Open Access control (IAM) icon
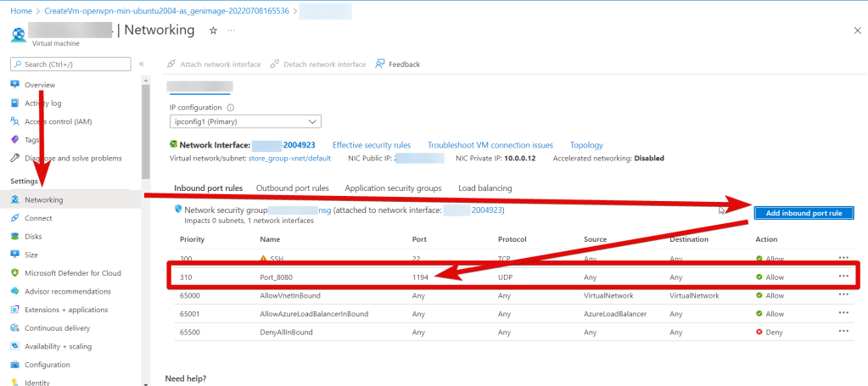Screen dimensions: 868x386 pos(15,121)
